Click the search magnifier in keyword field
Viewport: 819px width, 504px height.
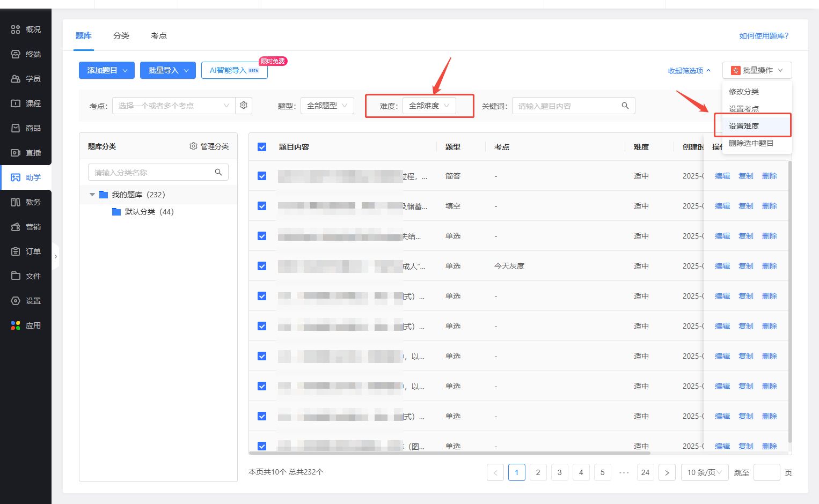pyautogui.click(x=625, y=106)
